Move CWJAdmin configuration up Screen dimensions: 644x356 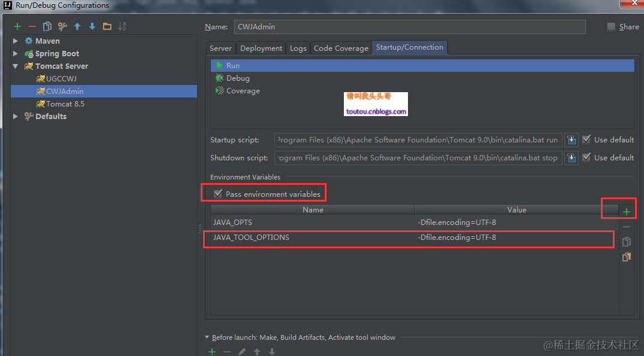pos(77,26)
